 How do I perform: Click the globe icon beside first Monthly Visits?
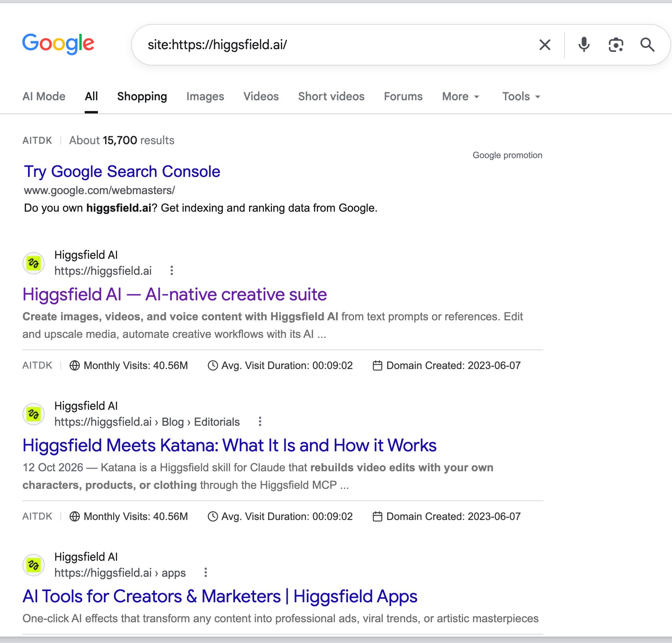[75, 365]
